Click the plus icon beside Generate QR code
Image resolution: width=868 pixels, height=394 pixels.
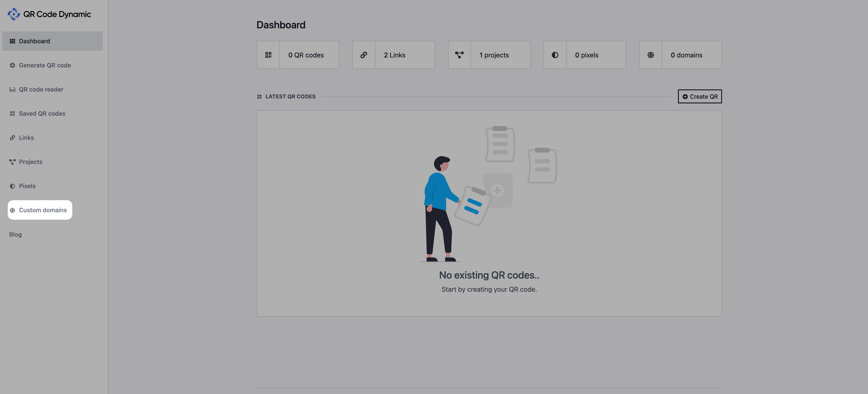pyautogui.click(x=12, y=66)
